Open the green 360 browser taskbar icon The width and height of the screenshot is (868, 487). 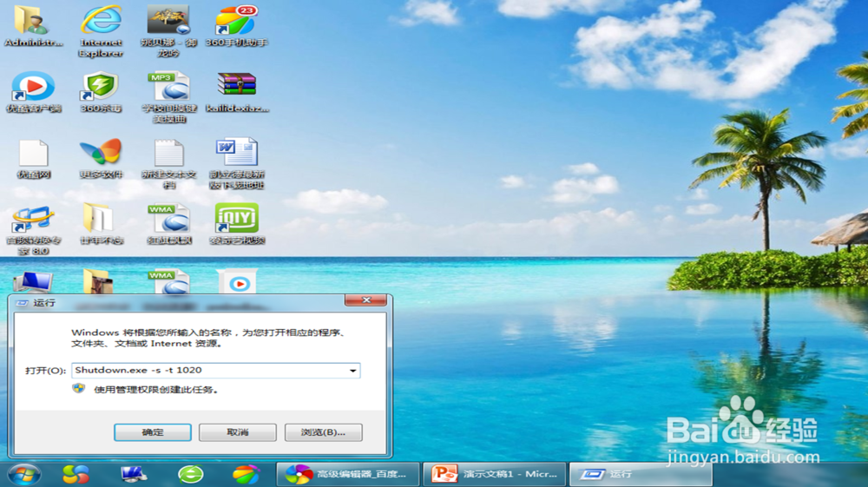(191, 474)
